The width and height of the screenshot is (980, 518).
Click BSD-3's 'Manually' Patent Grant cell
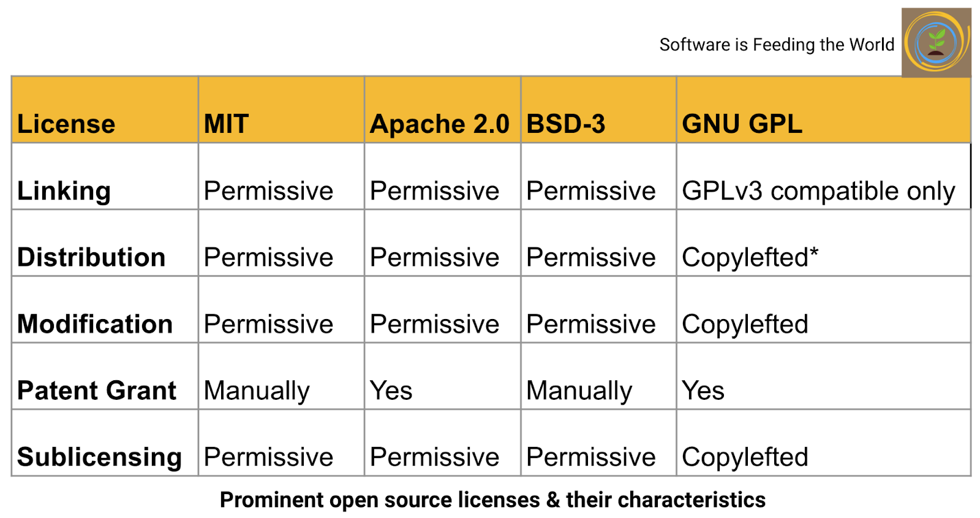(579, 391)
